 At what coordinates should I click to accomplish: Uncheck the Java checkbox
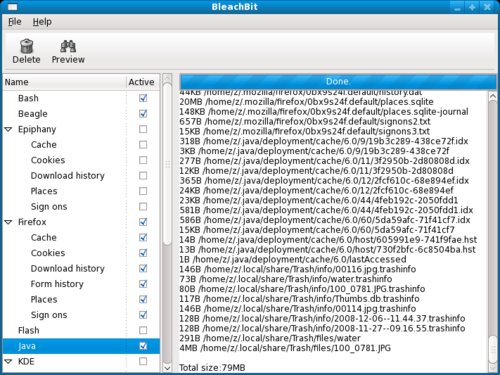click(143, 346)
